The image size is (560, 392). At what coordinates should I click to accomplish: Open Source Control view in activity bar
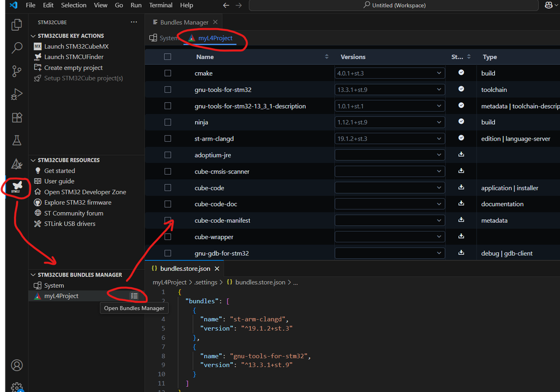(16, 71)
